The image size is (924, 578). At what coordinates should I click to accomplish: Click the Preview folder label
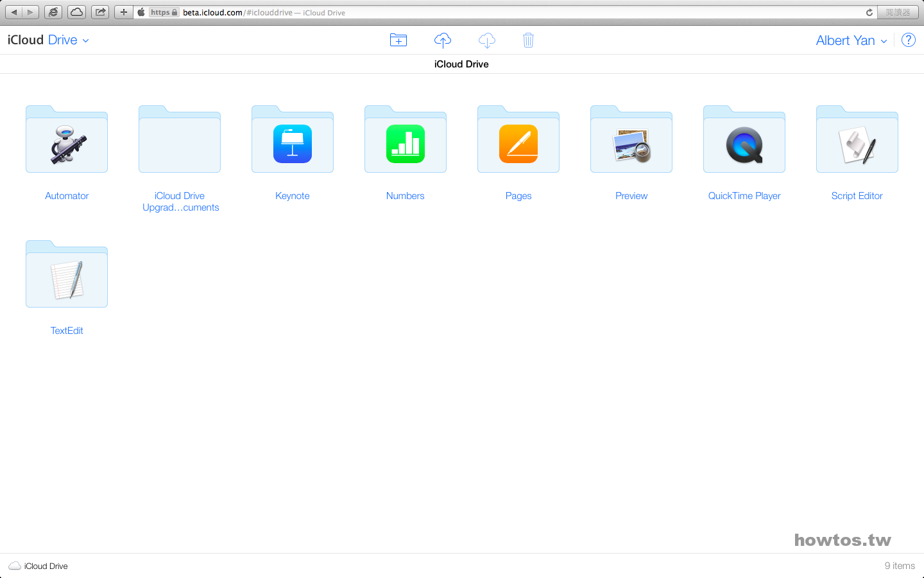[631, 196]
